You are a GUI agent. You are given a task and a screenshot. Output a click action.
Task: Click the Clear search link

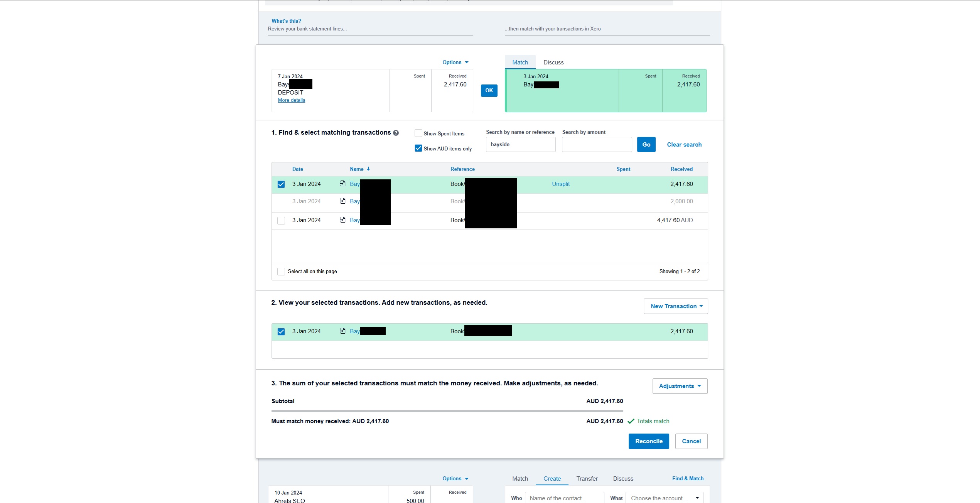pos(684,145)
